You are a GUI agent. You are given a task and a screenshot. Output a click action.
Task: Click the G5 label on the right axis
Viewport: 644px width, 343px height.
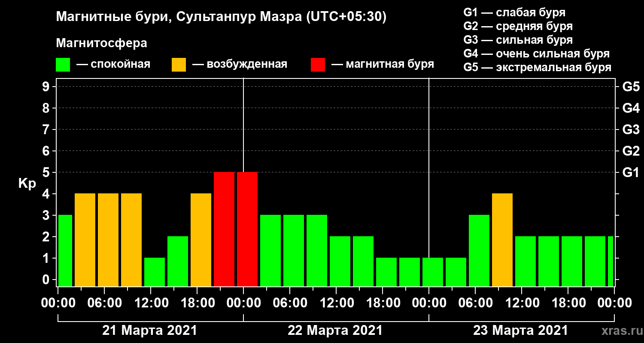click(x=631, y=87)
